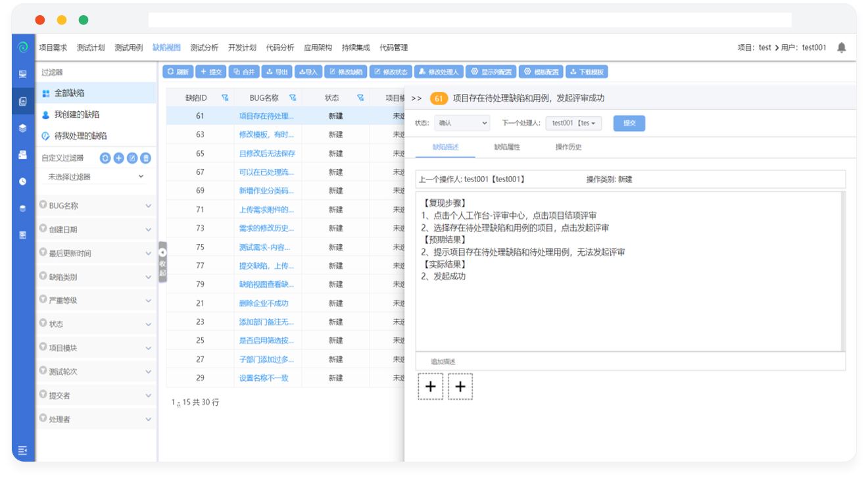Image resolution: width=868 pixels, height=482 pixels.
Task: Open the 下一个处理人 test001 dropdown
Action: [x=573, y=123]
